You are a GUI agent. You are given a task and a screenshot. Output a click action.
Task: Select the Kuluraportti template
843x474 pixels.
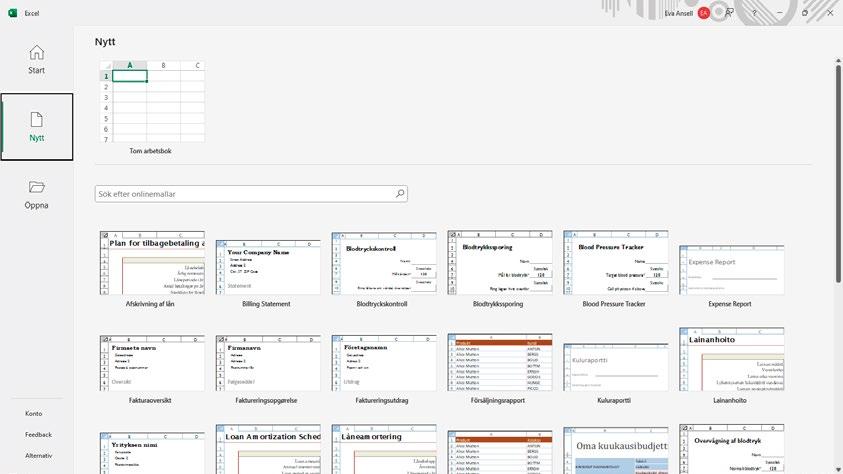pyautogui.click(x=616, y=367)
